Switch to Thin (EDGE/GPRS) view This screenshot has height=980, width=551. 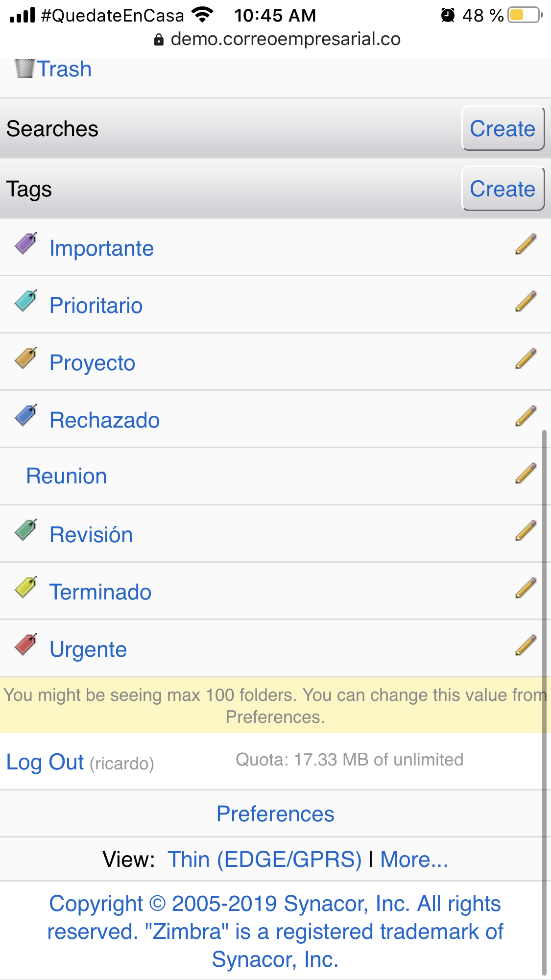(264, 860)
